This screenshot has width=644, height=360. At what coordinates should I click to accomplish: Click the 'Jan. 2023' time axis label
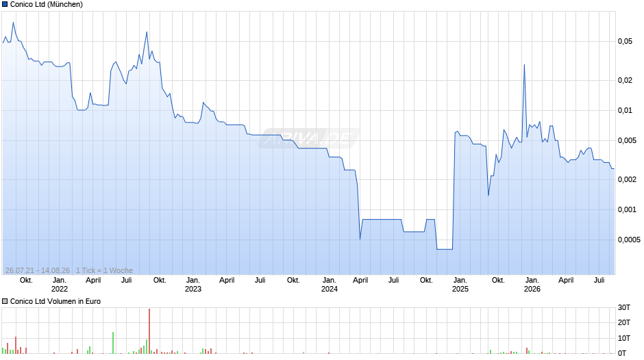tap(193, 285)
